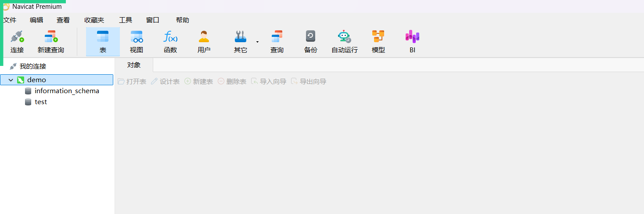The image size is (644, 214).
Task: Switch to View (视图) objects
Action: click(137, 37)
